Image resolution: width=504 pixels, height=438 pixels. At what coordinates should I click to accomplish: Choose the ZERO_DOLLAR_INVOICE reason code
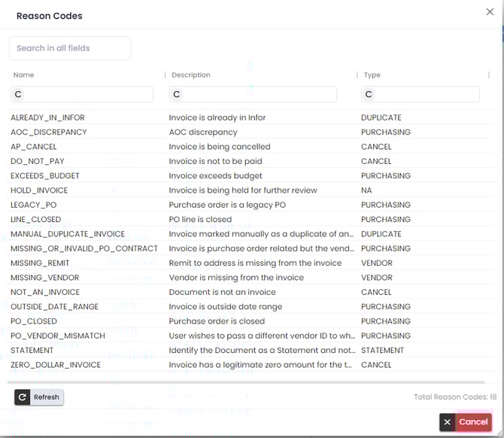tap(248, 365)
